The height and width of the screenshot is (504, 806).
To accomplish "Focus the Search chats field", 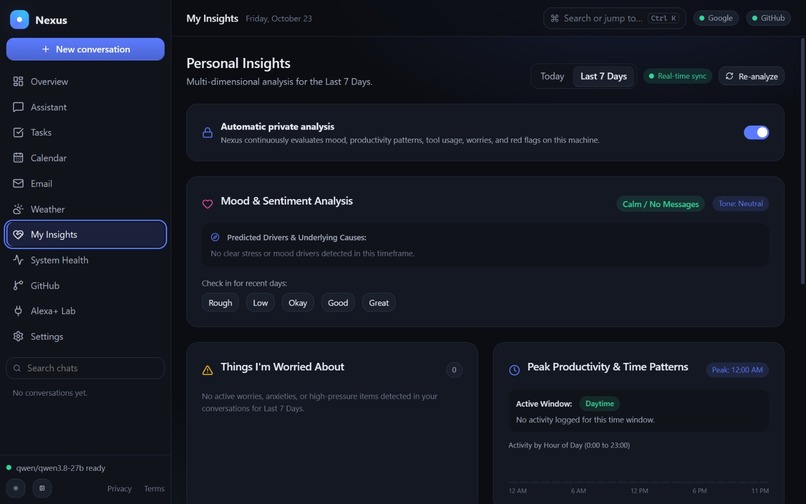I will click(x=85, y=368).
